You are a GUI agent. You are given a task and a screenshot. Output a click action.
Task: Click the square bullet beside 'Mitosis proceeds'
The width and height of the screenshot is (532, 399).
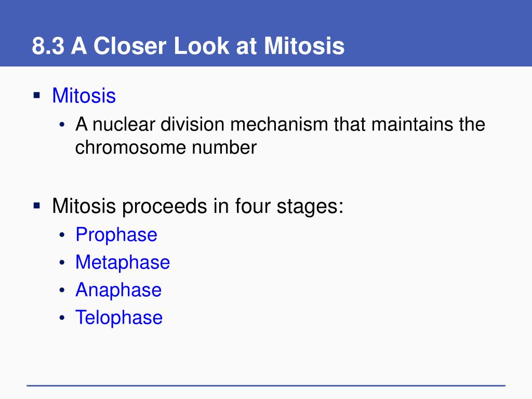[x=37, y=205]
